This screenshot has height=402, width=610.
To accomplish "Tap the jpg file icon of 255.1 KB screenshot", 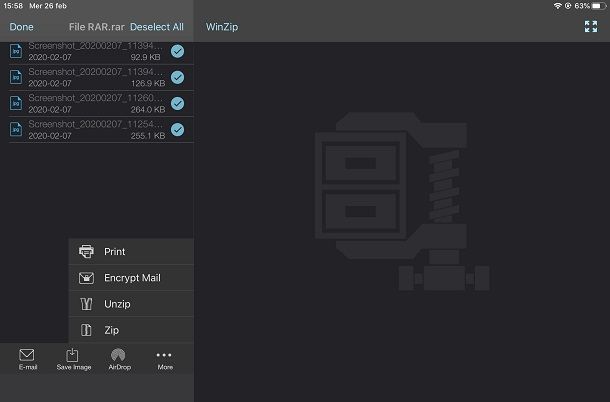I will point(16,129).
